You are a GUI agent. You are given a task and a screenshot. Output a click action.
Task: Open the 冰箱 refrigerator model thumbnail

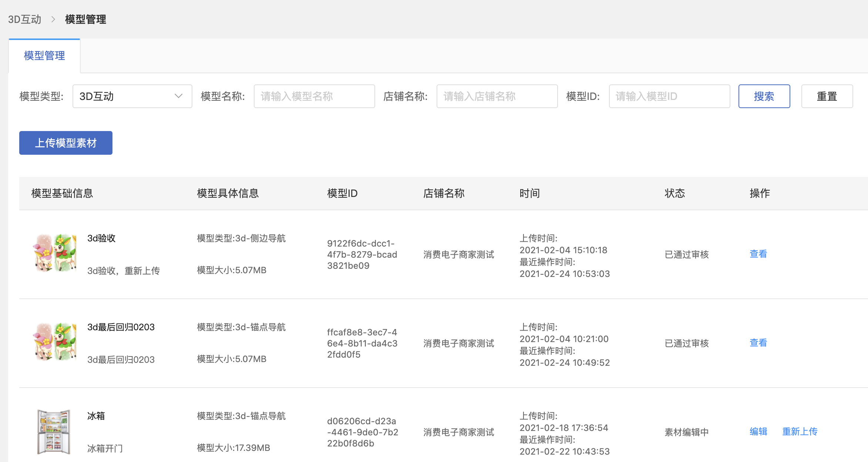click(x=54, y=432)
